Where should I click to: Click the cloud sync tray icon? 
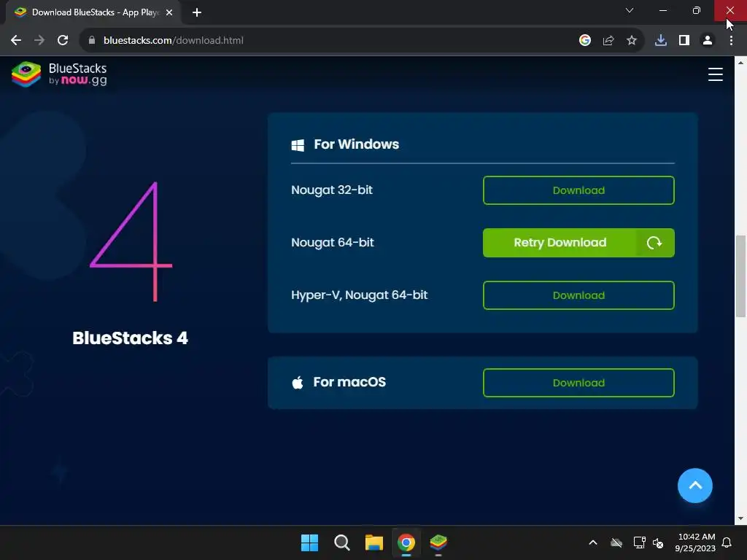(x=616, y=542)
